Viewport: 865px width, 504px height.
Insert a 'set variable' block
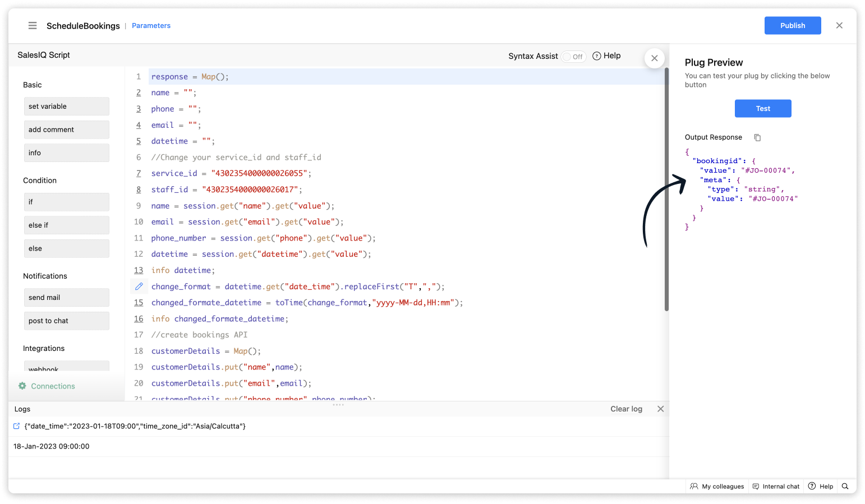tap(66, 107)
